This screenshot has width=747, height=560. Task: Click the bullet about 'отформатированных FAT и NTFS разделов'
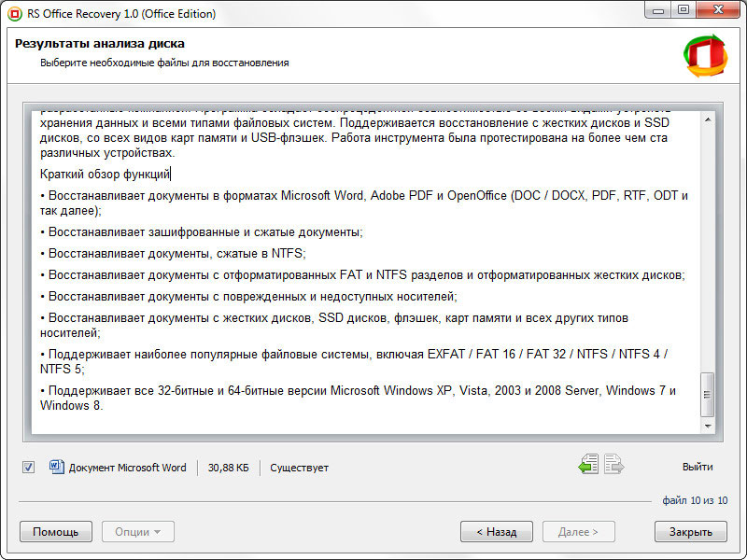click(x=362, y=274)
